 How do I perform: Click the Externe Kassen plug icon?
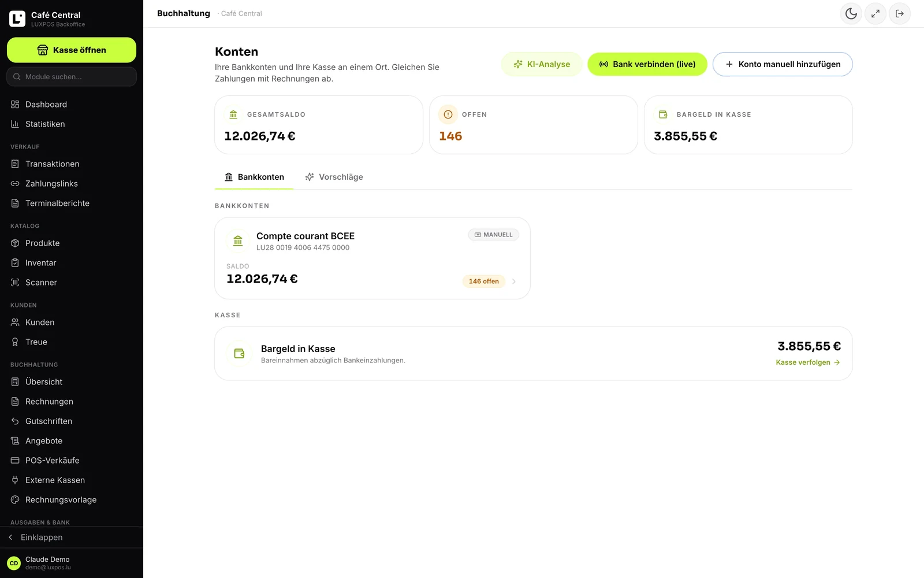point(15,480)
